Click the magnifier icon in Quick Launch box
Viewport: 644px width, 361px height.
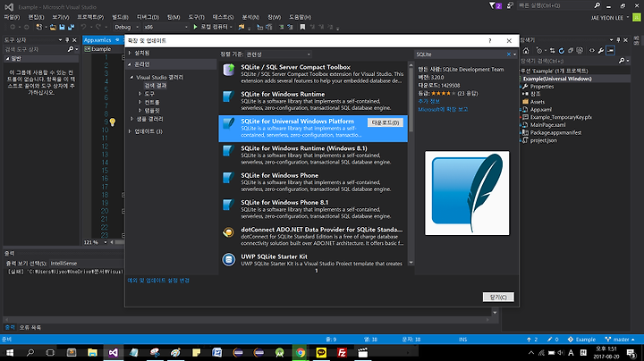597,5
